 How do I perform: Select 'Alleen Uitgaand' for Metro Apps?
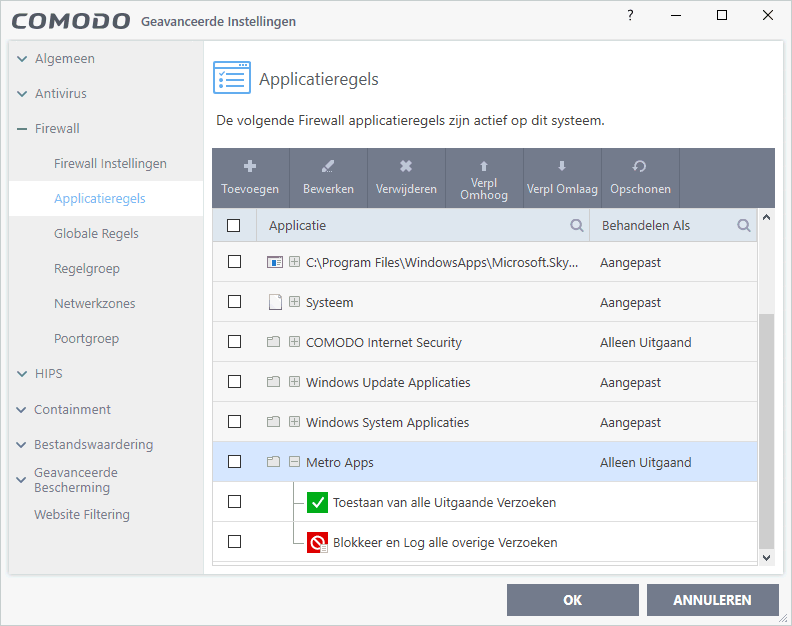tap(645, 462)
